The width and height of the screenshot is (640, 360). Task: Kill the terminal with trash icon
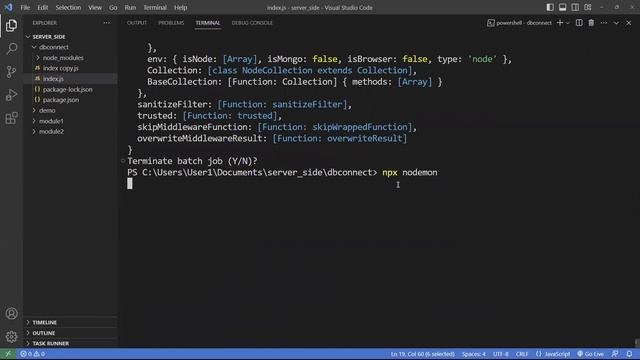(x=591, y=23)
